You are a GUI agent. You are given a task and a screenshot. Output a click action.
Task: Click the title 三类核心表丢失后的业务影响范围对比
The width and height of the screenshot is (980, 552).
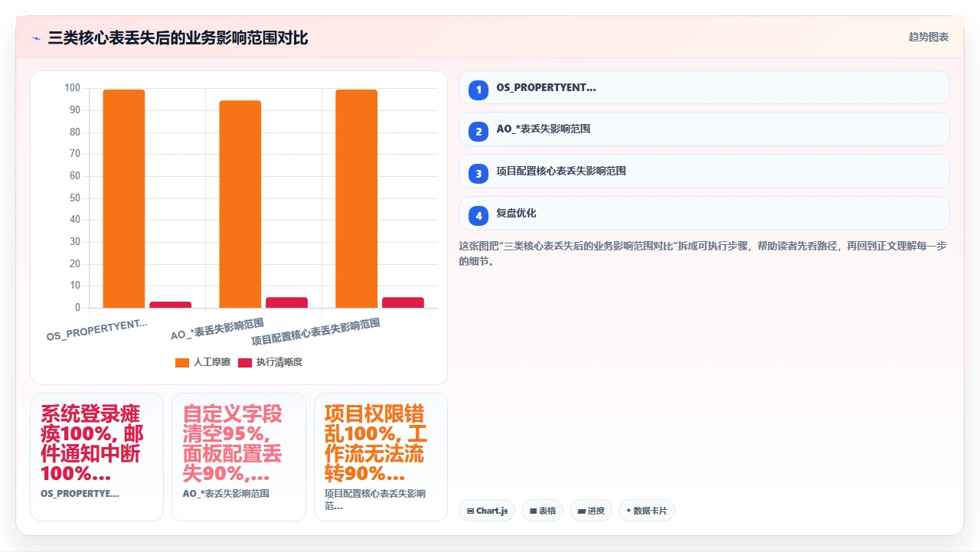click(x=178, y=38)
